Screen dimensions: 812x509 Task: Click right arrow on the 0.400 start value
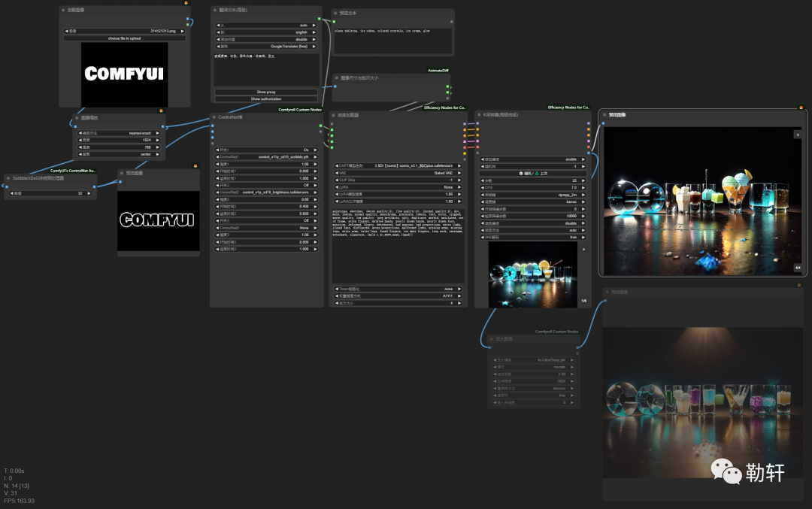315,207
